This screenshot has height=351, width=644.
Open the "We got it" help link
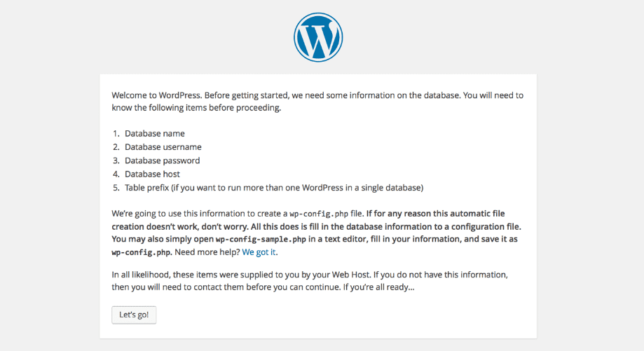tap(259, 252)
